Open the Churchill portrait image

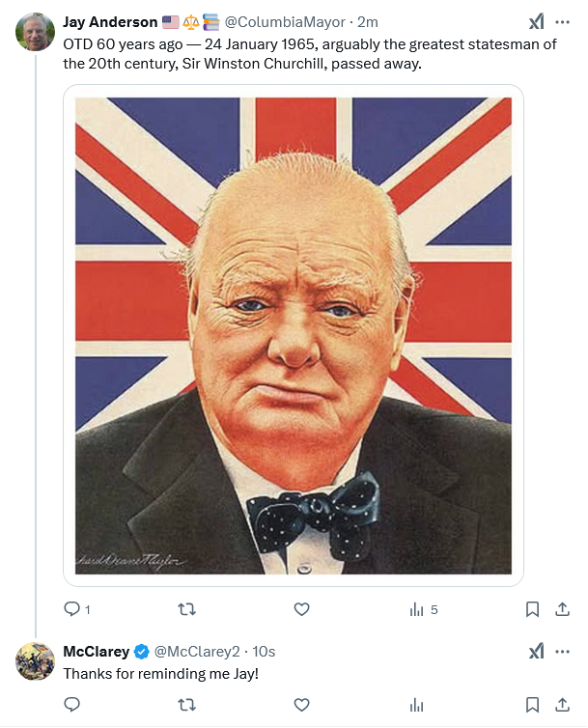click(294, 335)
